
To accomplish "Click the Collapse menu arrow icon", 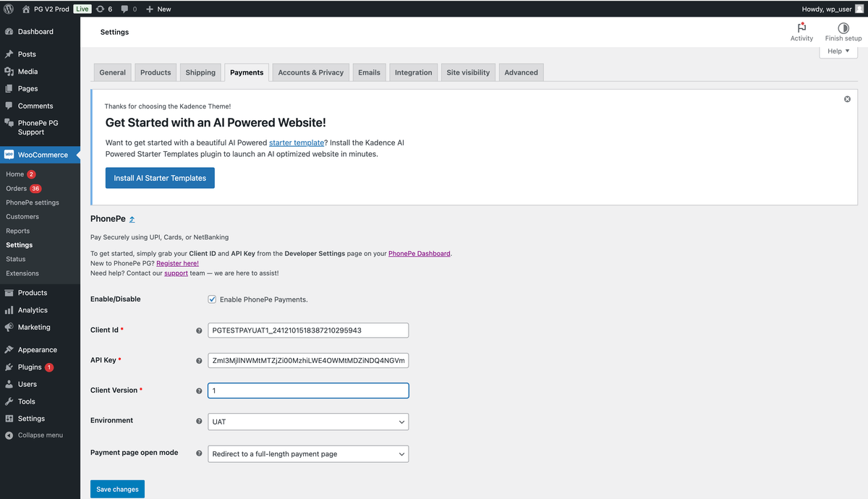I will click(9, 435).
